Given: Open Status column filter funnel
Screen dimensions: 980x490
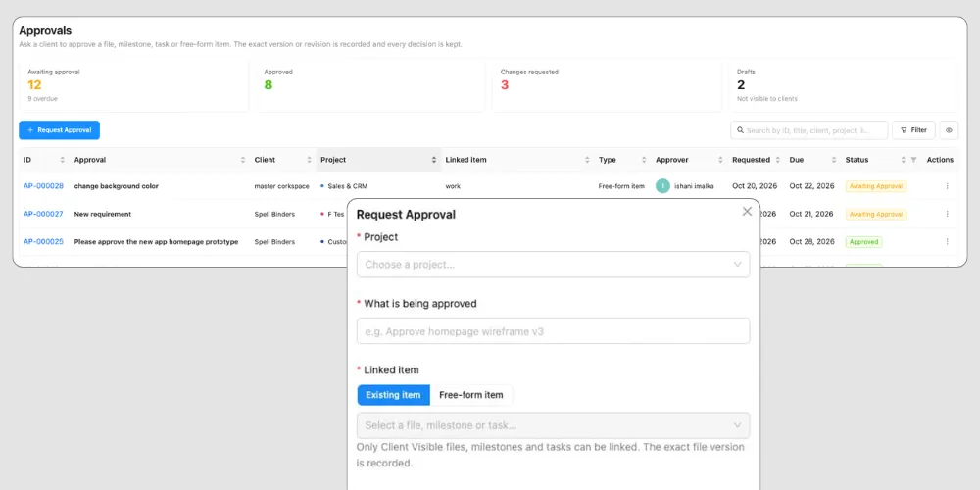Looking at the screenshot, I should (913, 160).
